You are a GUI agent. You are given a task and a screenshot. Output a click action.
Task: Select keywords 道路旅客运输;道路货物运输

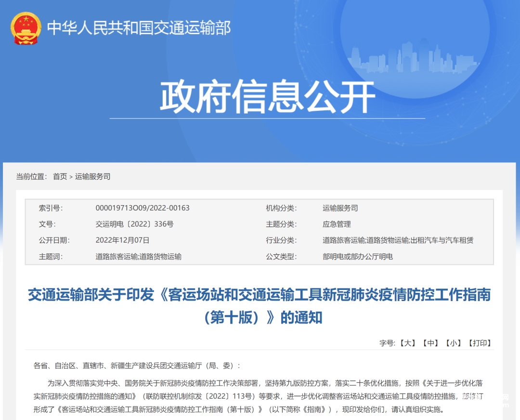tap(138, 256)
